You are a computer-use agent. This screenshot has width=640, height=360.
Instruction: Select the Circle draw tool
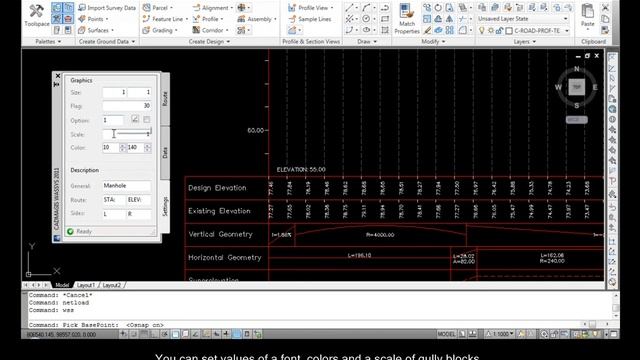coord(367,19)
